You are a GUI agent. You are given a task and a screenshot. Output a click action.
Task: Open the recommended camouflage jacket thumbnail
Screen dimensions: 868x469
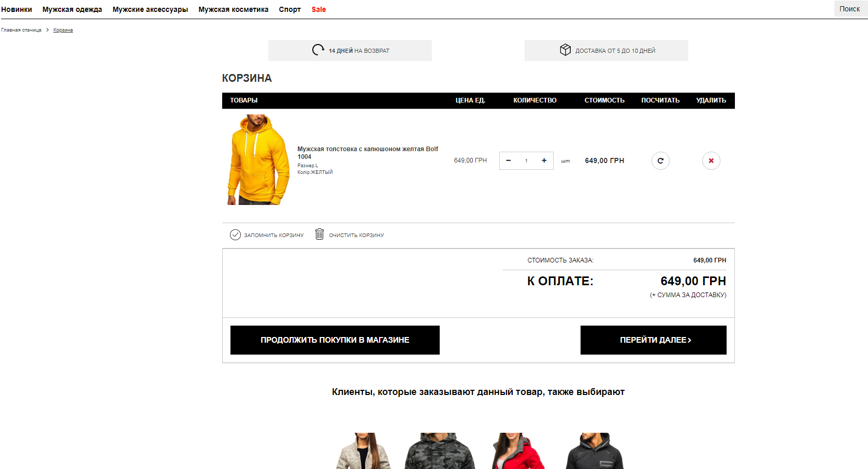[x=440, y=451]
